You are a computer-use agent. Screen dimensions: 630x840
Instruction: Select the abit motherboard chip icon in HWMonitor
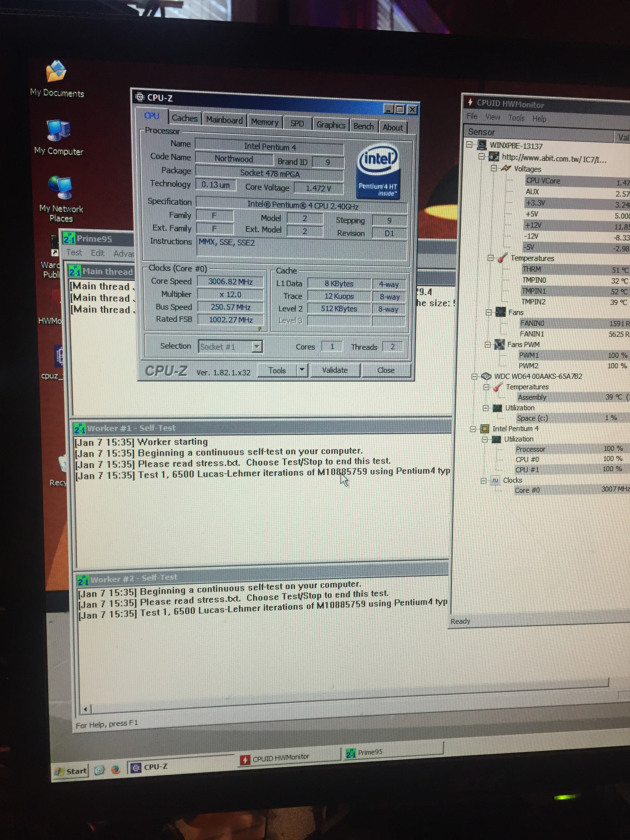(494, 157)
